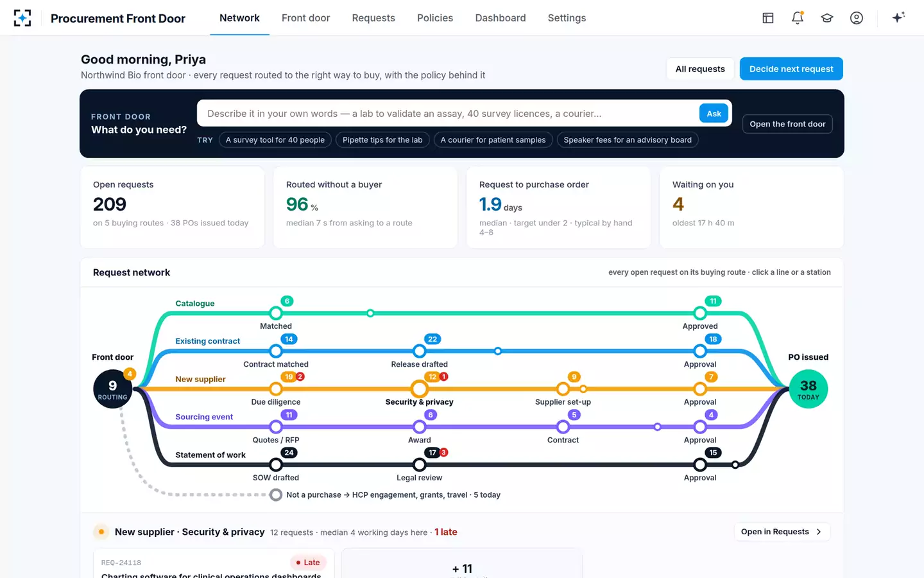Select the Legal review station node
The height and width of the screenshot is (578, 924).
point(420,464)
